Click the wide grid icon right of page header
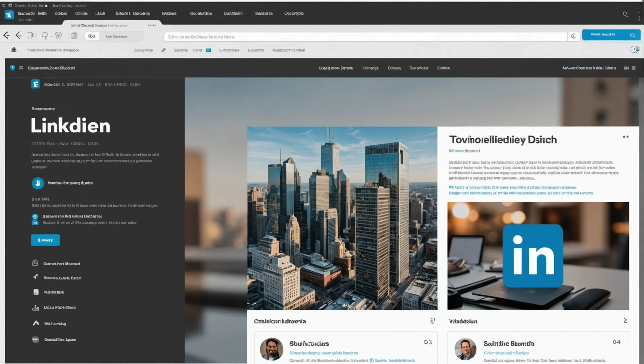 click(626, 68)
